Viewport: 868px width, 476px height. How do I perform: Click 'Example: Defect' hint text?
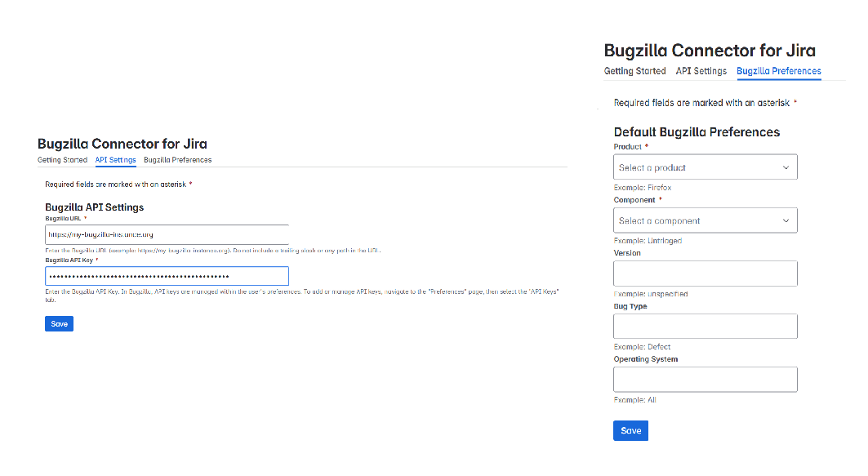point(642,347)
